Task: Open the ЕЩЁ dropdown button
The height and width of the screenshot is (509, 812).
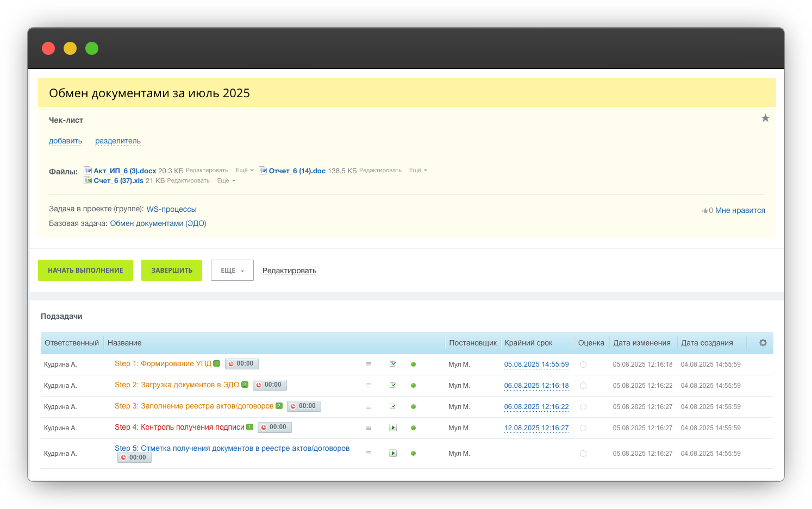Action: (x=232, y=271)
